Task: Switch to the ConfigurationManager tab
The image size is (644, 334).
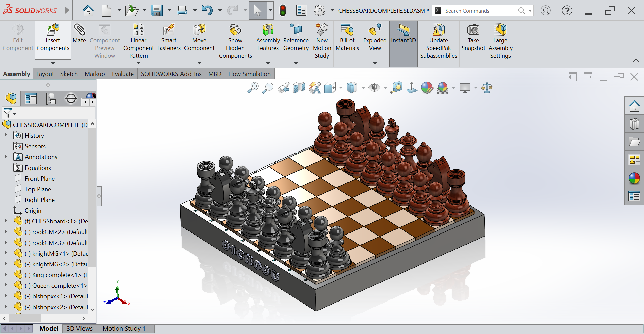Action: click(x=51, y=98)
